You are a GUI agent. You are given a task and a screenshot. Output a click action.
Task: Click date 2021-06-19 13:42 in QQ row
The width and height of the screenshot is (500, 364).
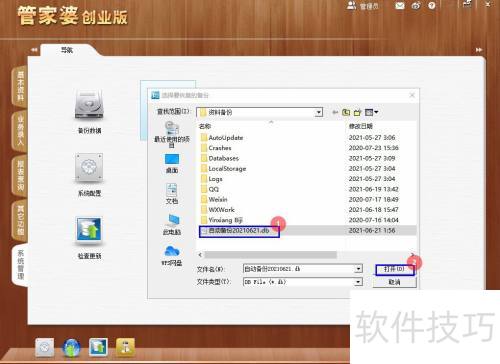click(374, 189)
